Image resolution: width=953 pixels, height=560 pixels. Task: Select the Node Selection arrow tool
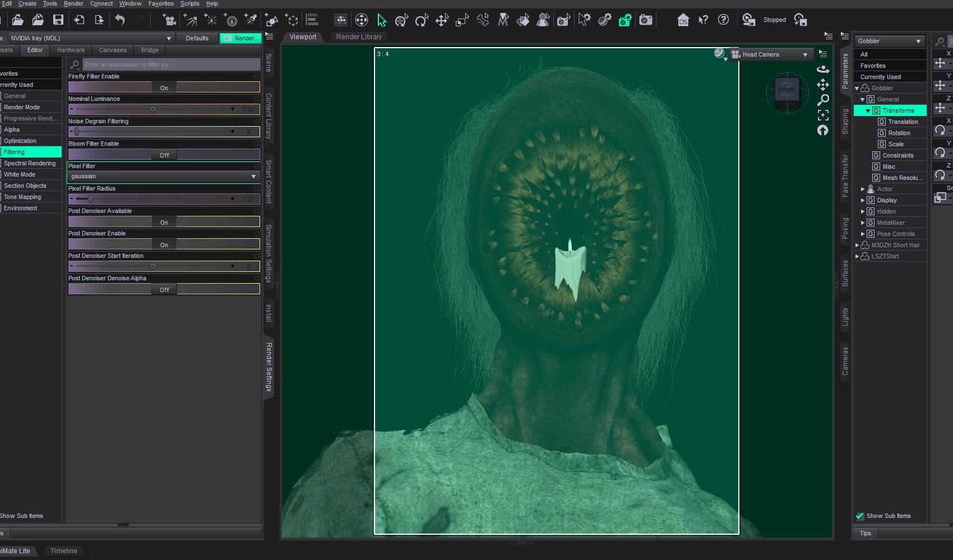pyautogui.click(x=382, y=21)
